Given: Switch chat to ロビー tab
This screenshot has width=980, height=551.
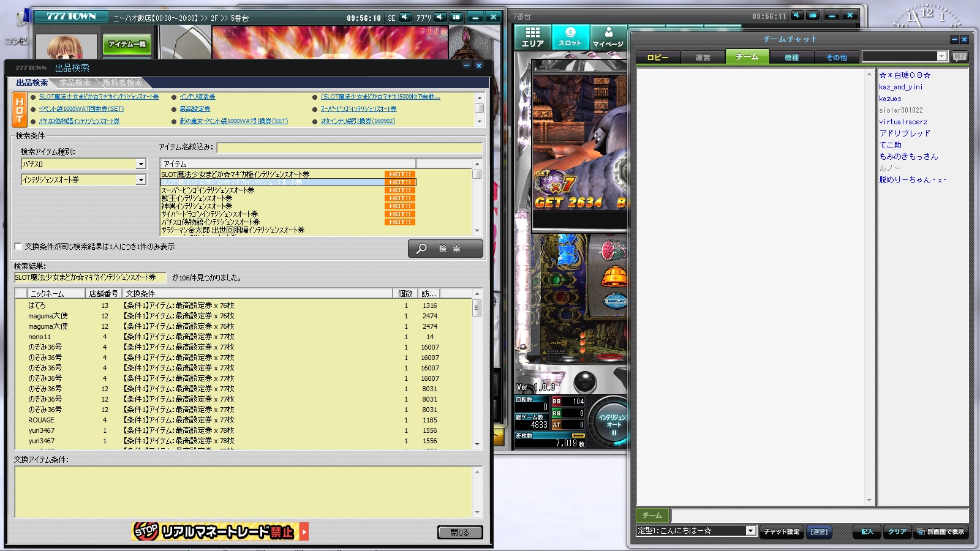Looking at the screenshot, I should coord(658,58).
